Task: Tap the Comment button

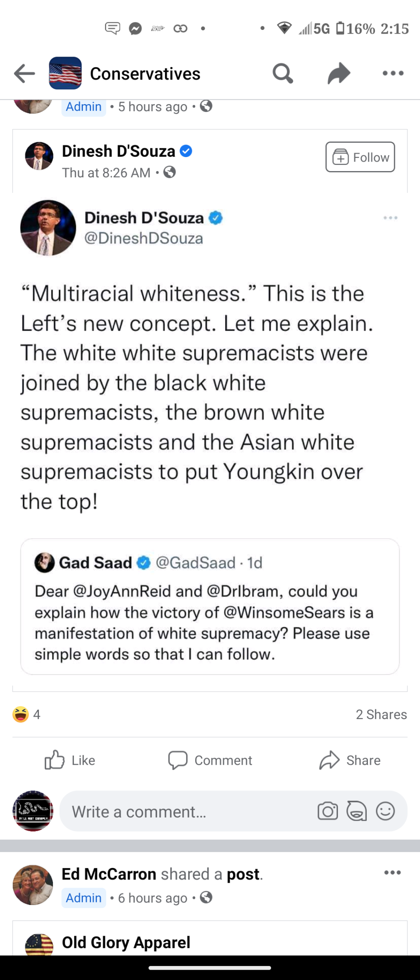Action: point(210,760)
